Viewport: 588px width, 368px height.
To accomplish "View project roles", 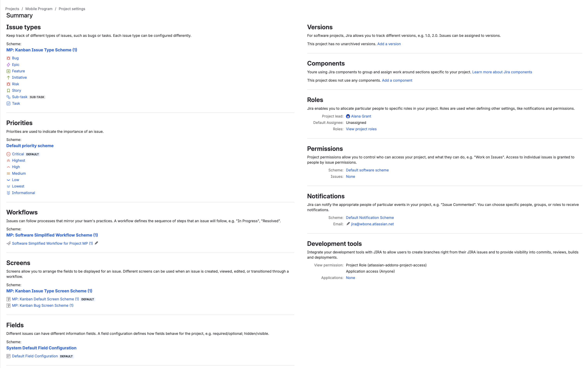I will tap(361, 129).
